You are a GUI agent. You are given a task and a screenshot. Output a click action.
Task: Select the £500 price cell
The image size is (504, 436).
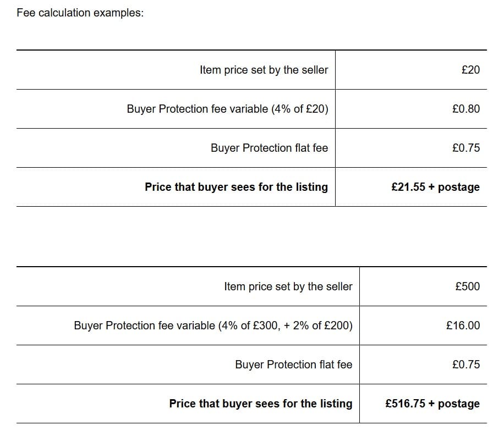pos(468,286)
